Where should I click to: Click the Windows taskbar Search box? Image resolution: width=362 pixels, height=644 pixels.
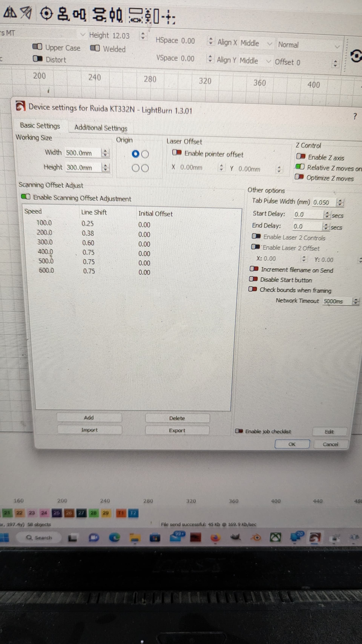point(39,537)
